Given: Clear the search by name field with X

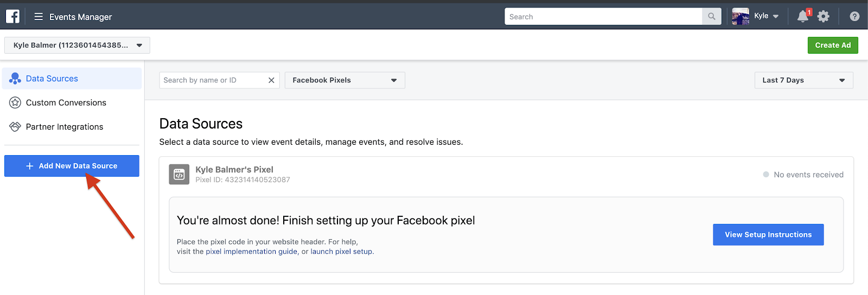Looking at the screenshot, I should 271,80.
